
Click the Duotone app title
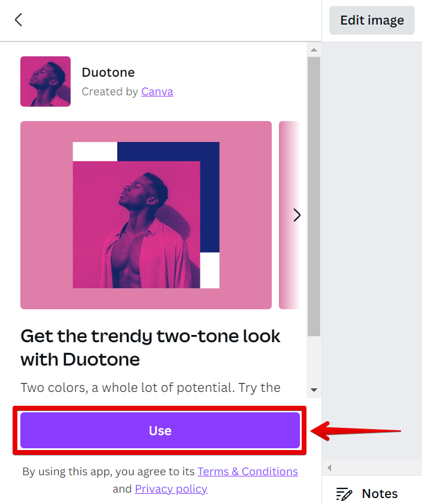[x=108, y=73]
